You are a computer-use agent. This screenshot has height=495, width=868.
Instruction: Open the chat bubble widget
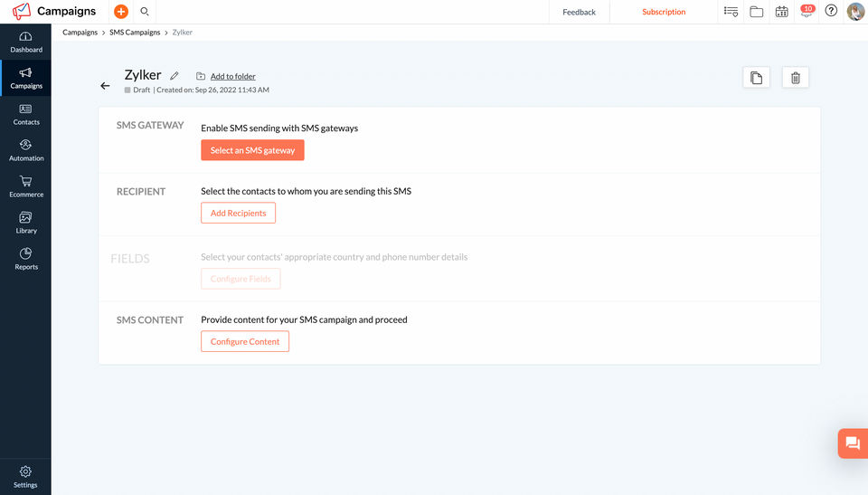(x=852, y=443)
